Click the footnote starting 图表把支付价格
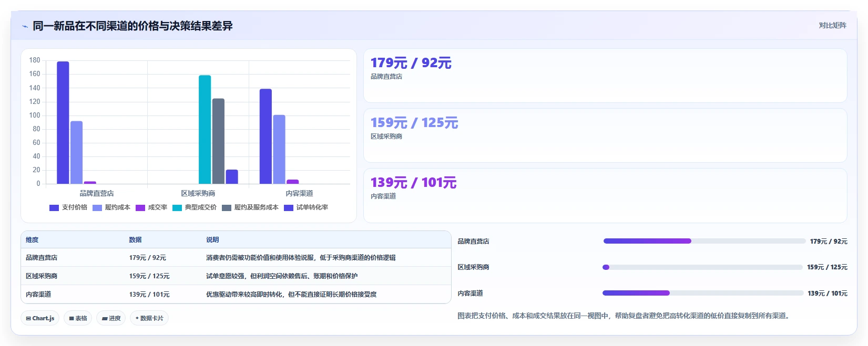This screenshot has width=868, height=346. tap(625, 316)
